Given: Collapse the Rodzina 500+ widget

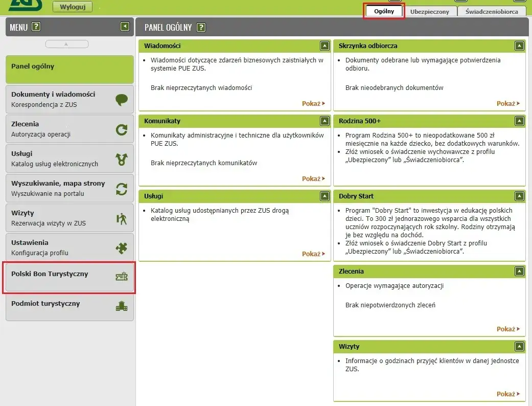Looking at the screenshot, I should click(519, 121).
